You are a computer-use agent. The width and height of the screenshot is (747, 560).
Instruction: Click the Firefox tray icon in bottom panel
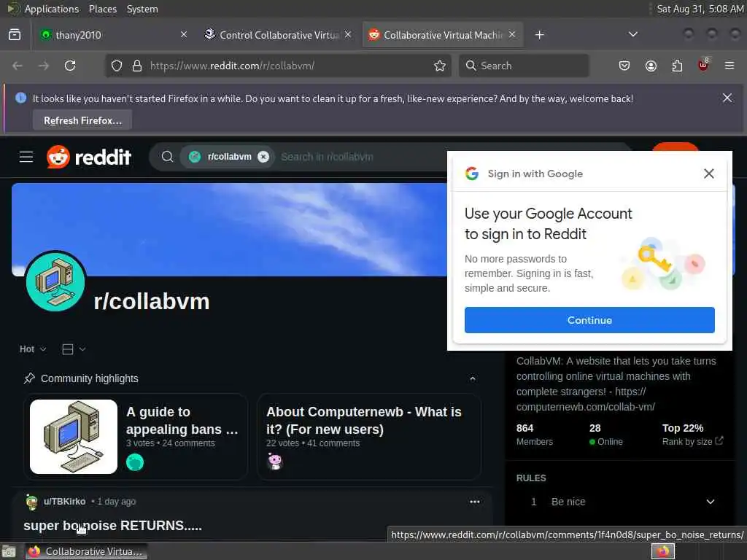[663, 551]
